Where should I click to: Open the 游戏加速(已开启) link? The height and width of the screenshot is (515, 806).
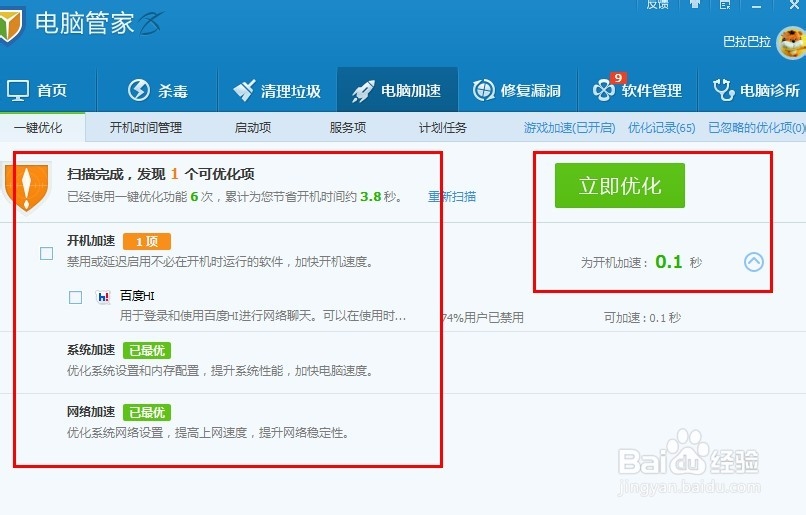(x=570, y=127)
